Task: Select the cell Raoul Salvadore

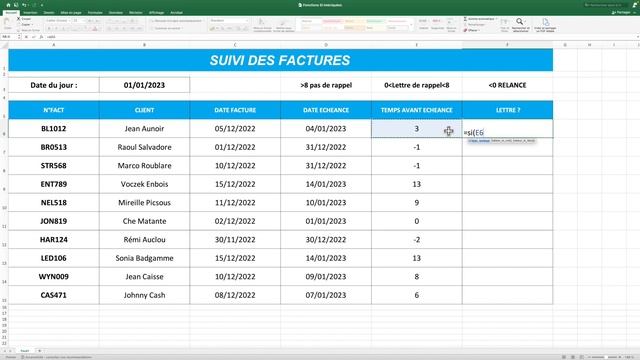Action: point(144,147)
